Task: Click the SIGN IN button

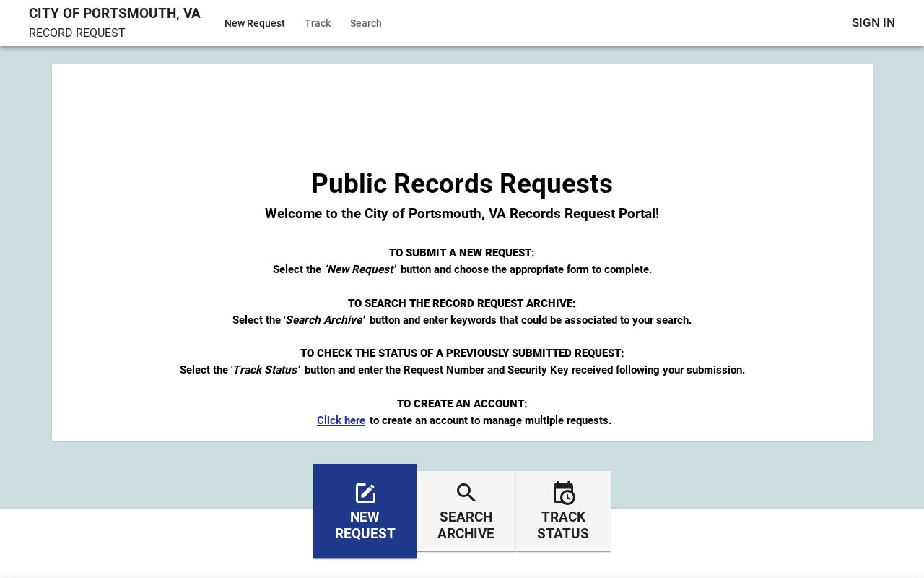Action: (x=873, y=22)
